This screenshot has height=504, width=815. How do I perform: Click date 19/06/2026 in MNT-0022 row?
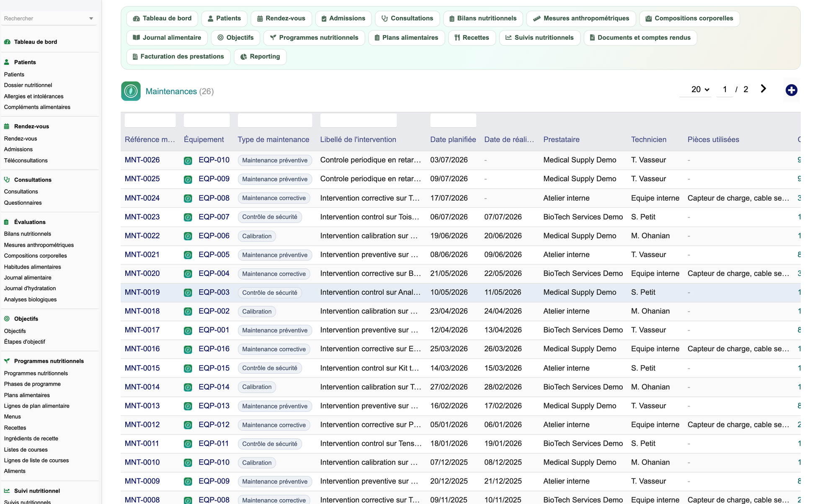pyautogui.click(x=449, y=236)
